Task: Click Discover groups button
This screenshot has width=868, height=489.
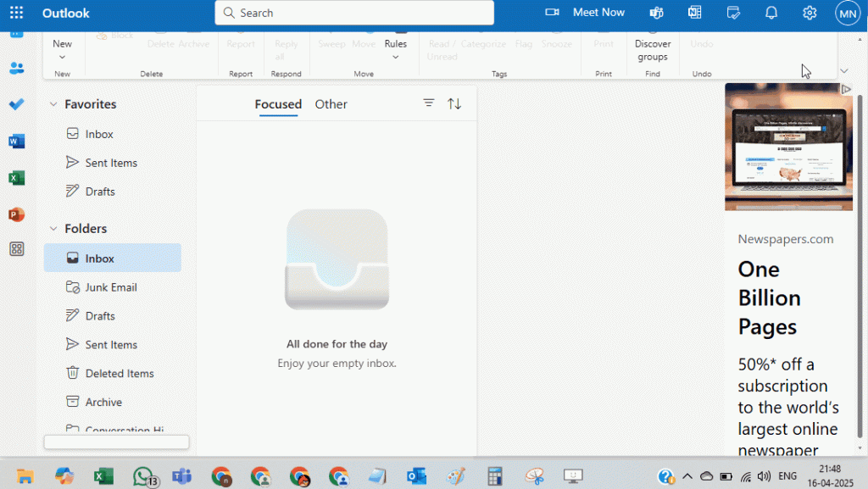Action: click(x=653, y=50)
